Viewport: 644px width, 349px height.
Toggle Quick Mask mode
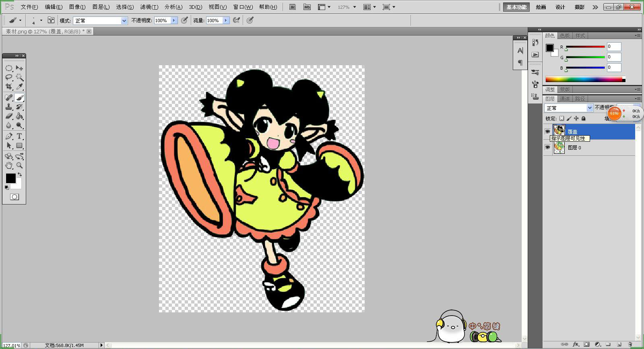(14, 197)
